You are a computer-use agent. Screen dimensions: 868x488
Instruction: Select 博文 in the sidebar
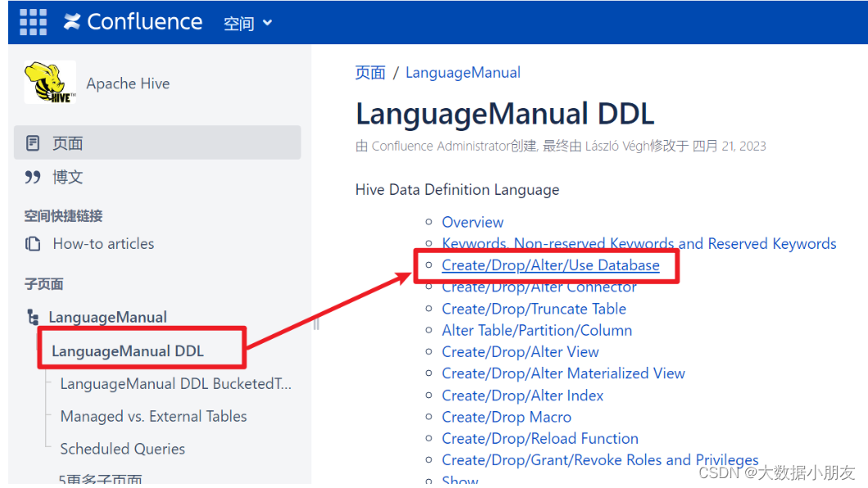(x=67, y=177)
